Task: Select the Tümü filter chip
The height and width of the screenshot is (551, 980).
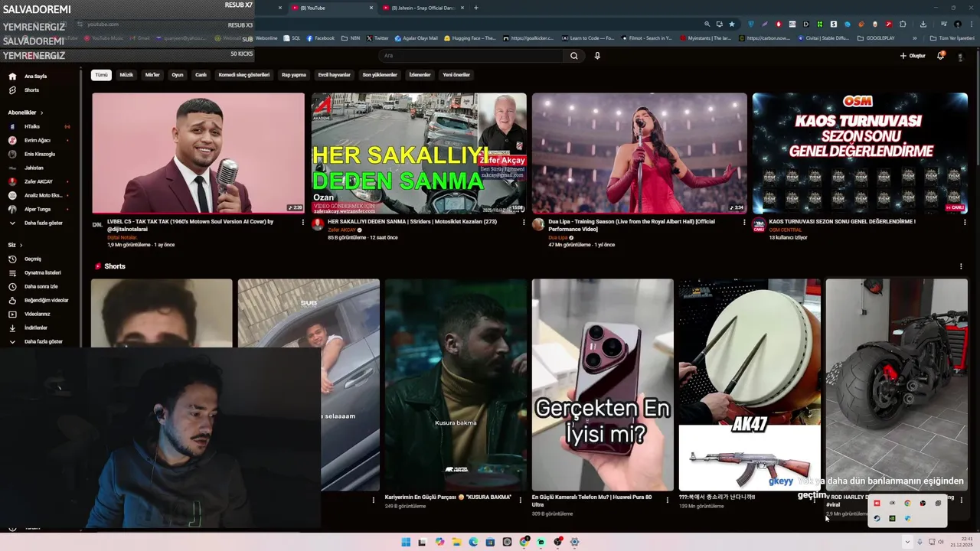Action: [x=101, y=75]
